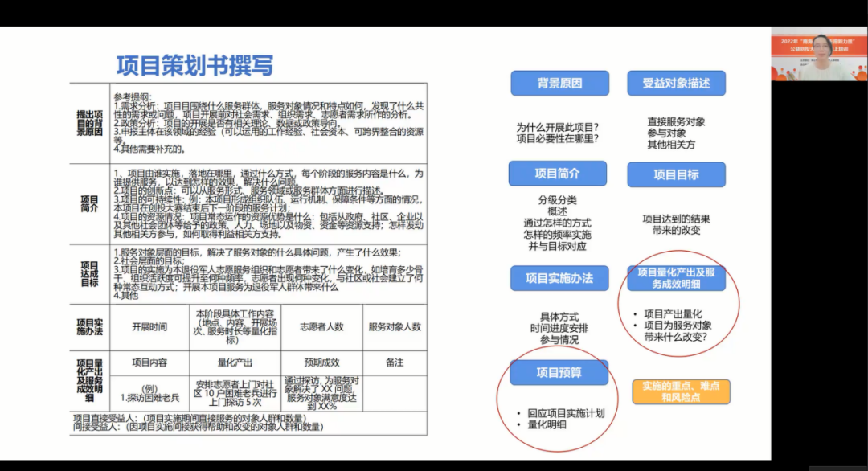Click the 项目实施办法 row header in the table
Screen dimensions: 868x471
(x=90, y=327)
